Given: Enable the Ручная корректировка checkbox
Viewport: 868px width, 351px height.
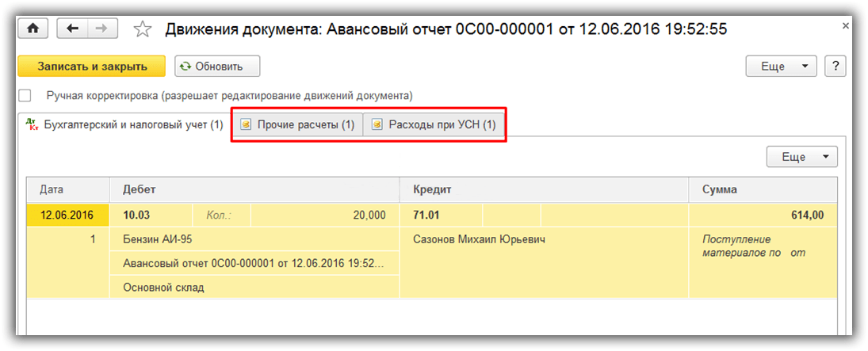Looking at the screenshot, I should (25, 96).
